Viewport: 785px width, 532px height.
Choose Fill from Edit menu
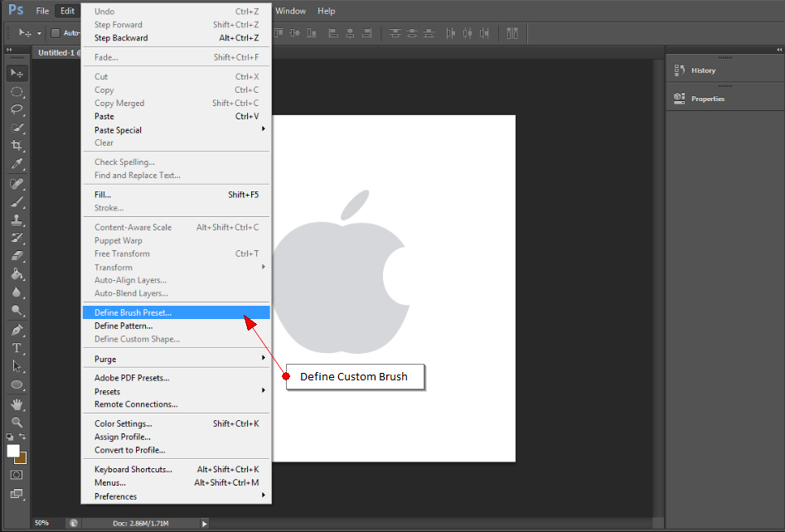click(x=177, y=195)
